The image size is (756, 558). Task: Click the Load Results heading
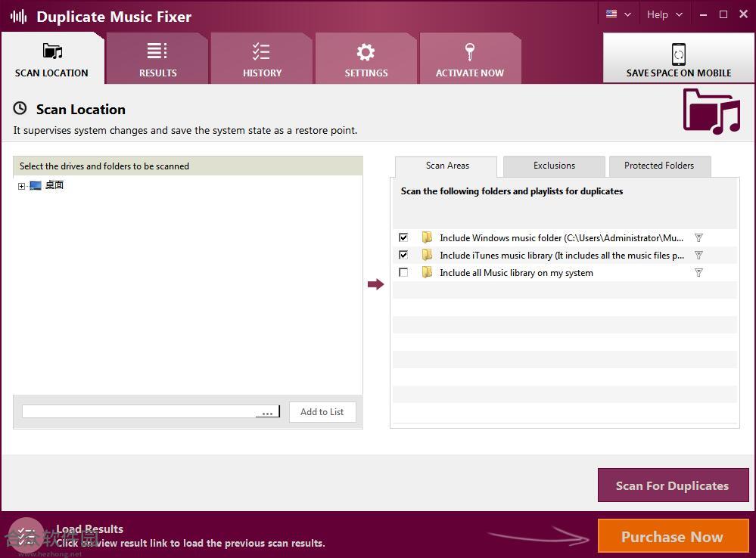[90, 529]
